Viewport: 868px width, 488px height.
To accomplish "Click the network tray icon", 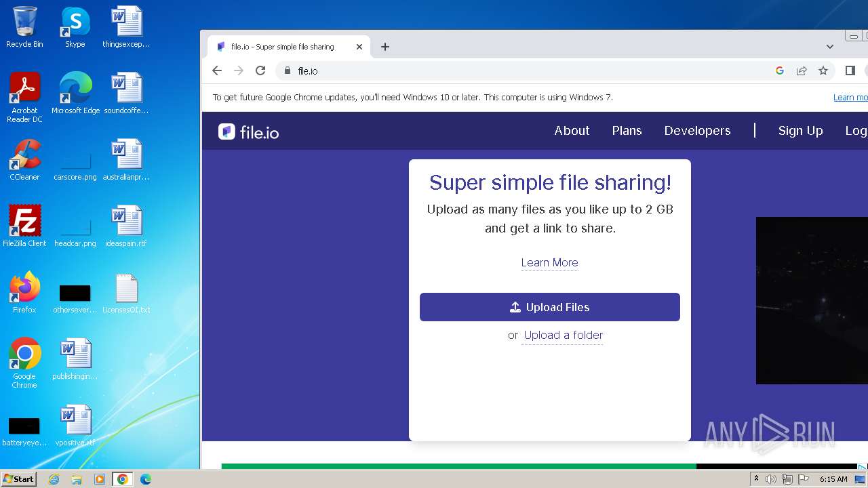I will click(x=787, y=479).
